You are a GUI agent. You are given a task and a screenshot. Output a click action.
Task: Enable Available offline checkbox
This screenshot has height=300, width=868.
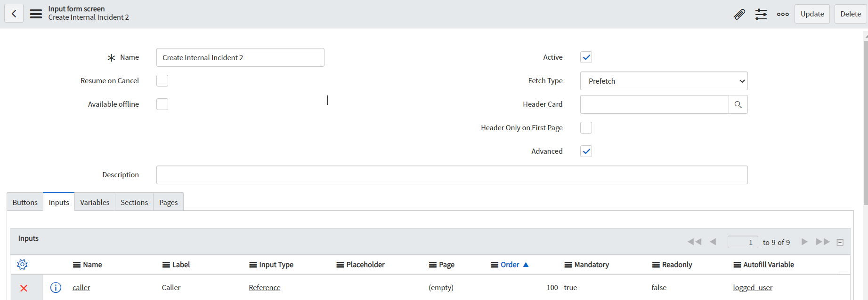[162, 104]
